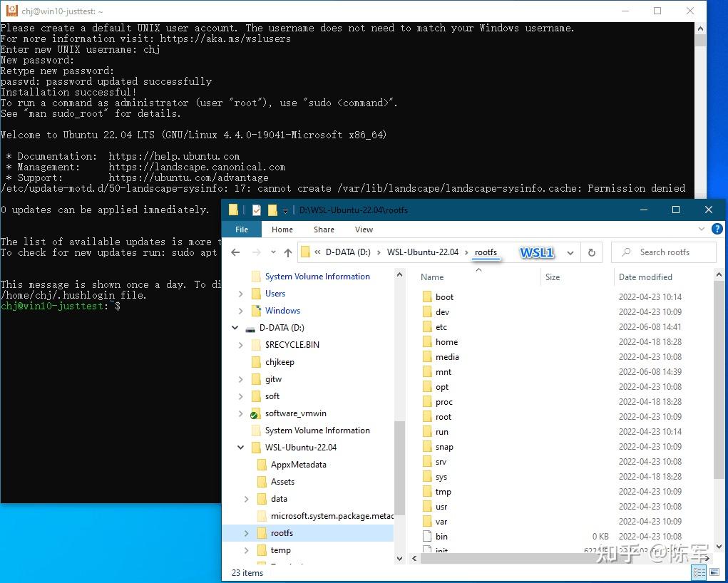The height and width of the screenshot is (583, 728).
Task: Click the Back navigation arrow
Action: click(235, 252)
